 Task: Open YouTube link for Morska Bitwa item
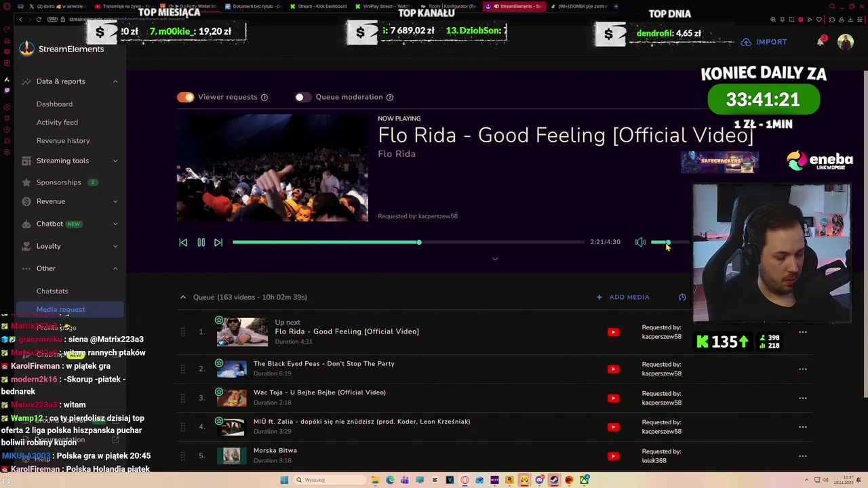coord(613,456)
